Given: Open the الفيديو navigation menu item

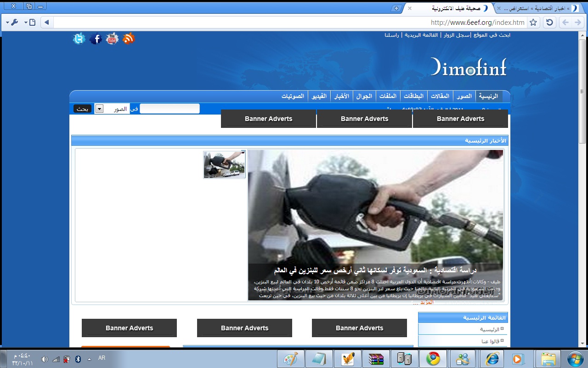Looking at the screenshot, I should point(319,96).
